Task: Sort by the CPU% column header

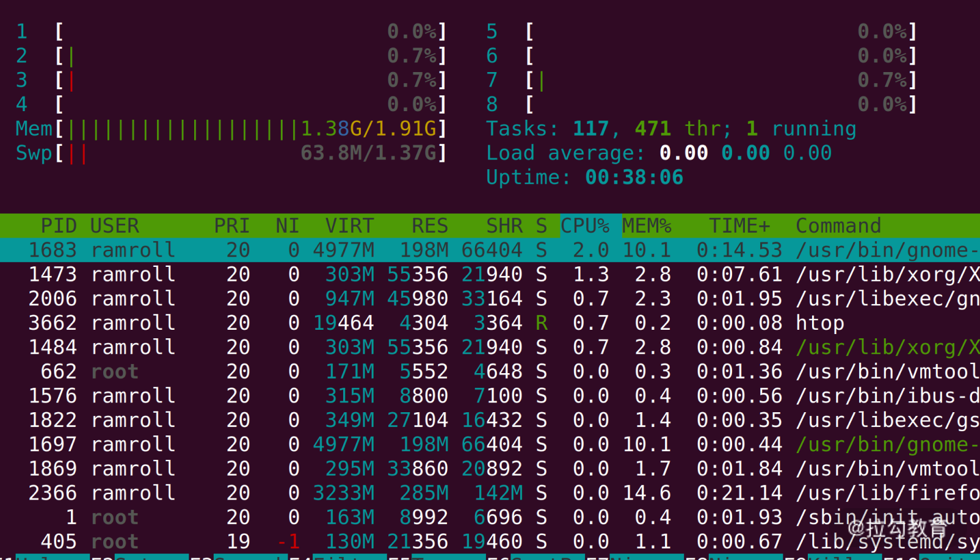Action: [x=585, y=226]
